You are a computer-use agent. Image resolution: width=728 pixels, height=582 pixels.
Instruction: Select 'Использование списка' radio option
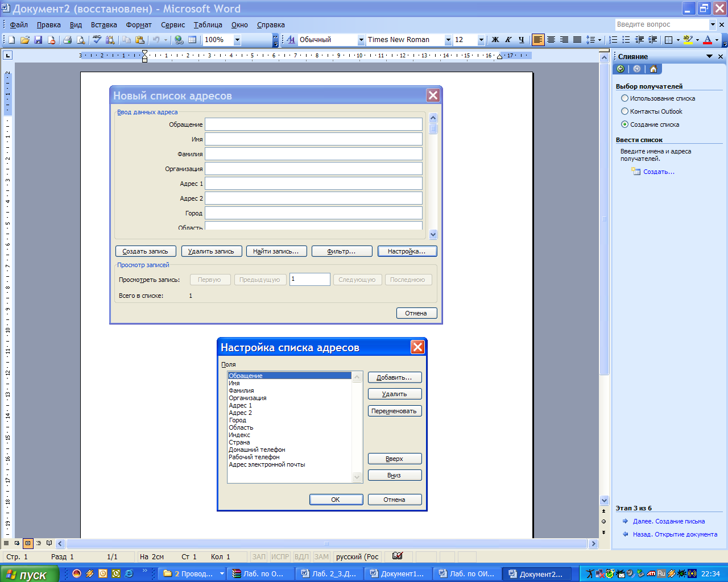pyautogui.click(x=624, y=98)
